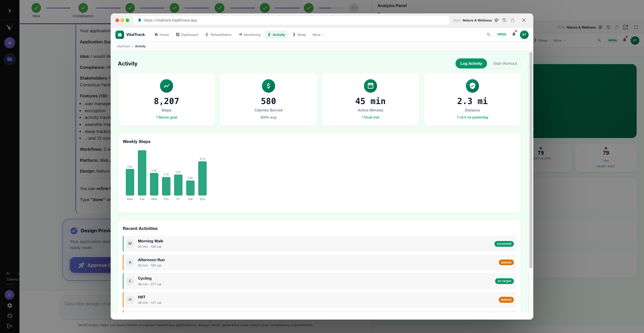Click the Log Activity button
The width and height of the screenshot is (644, 333).
pyautogui.click(x=471, y=63)
